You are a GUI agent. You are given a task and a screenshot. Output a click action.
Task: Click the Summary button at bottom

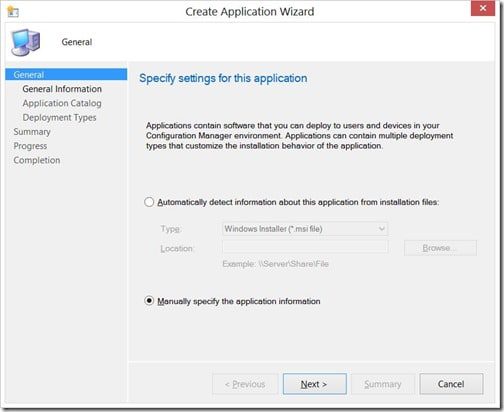[x=383, y=384]
